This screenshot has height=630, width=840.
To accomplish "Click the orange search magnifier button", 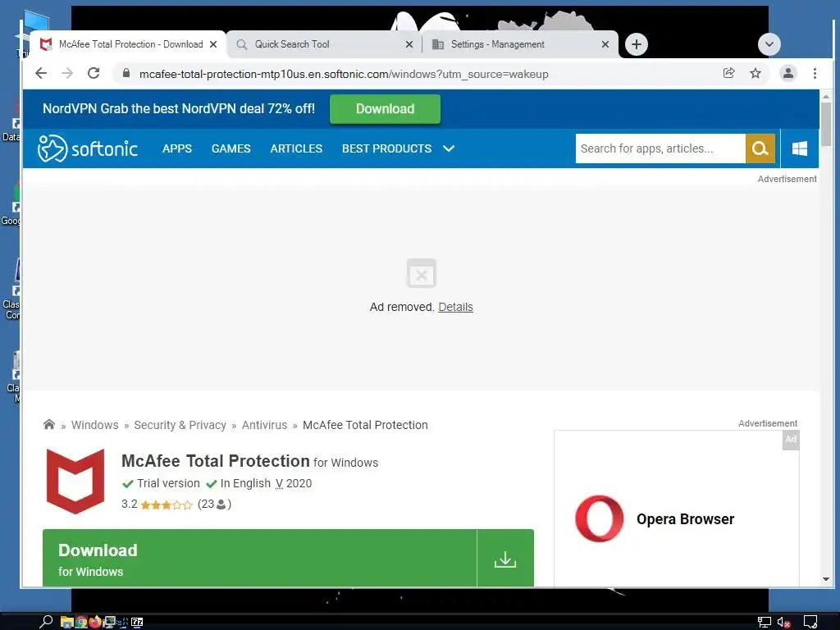I will tap(760, 148).
